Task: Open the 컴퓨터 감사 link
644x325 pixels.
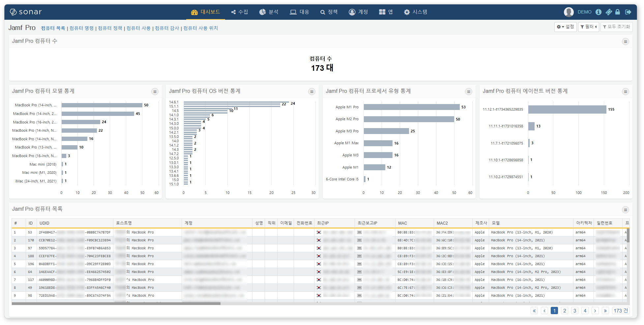Action: point(167,28)
